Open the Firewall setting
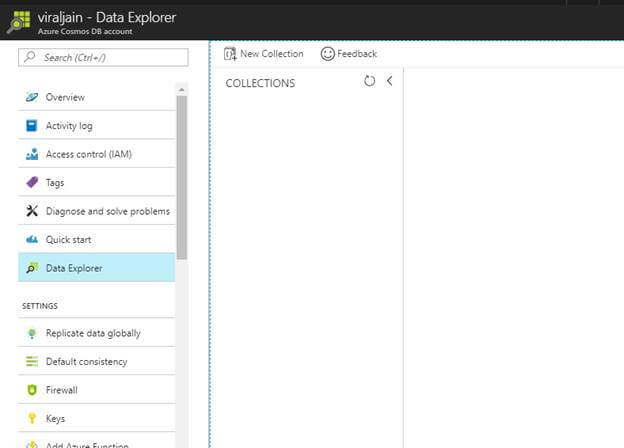This screenshot has width=624, height=448. tap(96, 390)
